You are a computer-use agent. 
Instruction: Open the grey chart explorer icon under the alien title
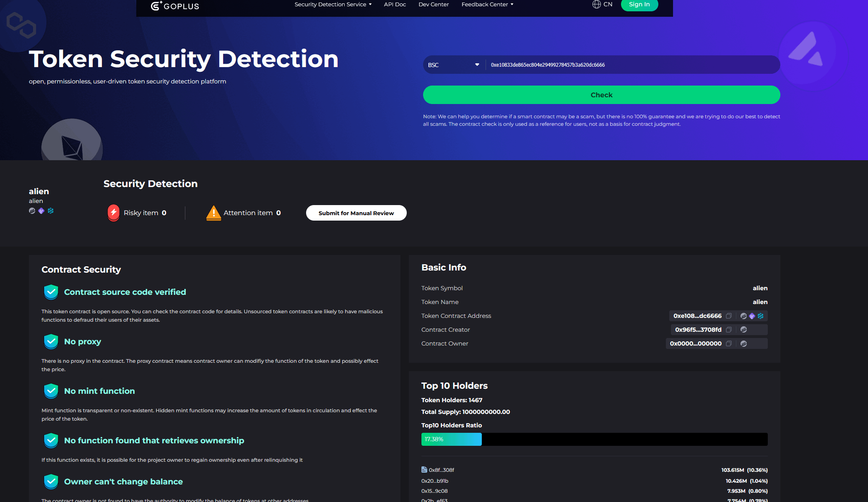coord(32,211)
